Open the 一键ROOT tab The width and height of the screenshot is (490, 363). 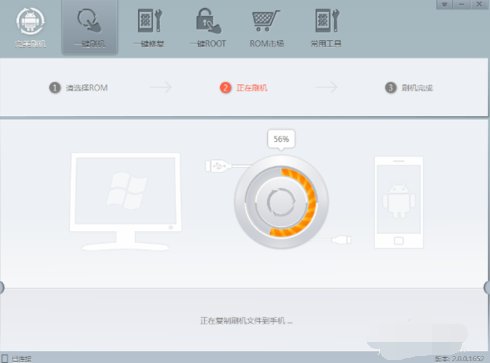click(209, 28)
